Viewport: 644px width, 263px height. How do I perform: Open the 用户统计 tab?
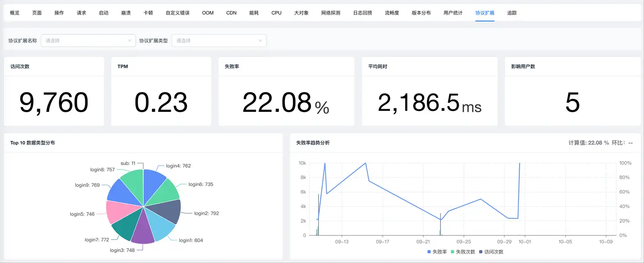point(453,13)
